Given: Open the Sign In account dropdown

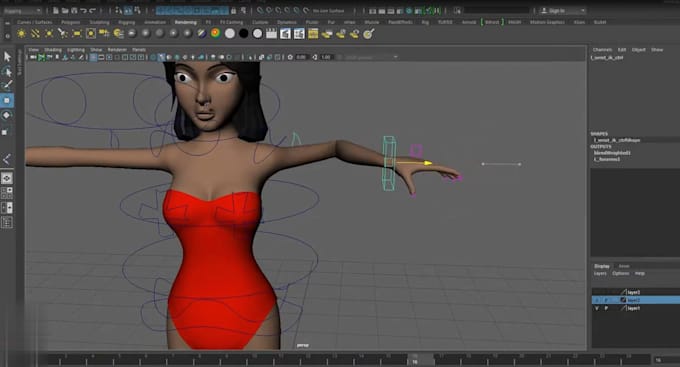Looking at the screenshot, I should [x=563, y=10].
